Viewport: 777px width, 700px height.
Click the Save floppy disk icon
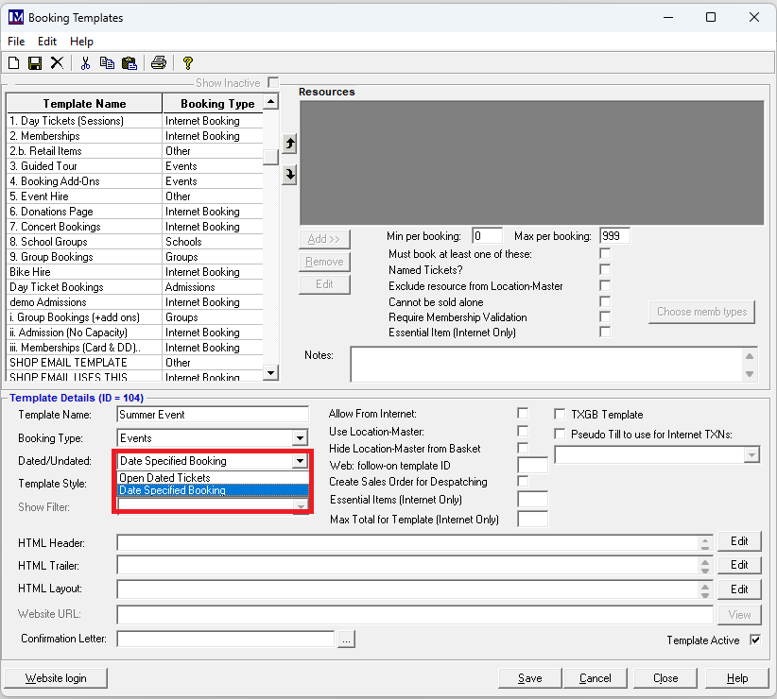point(35,63)
